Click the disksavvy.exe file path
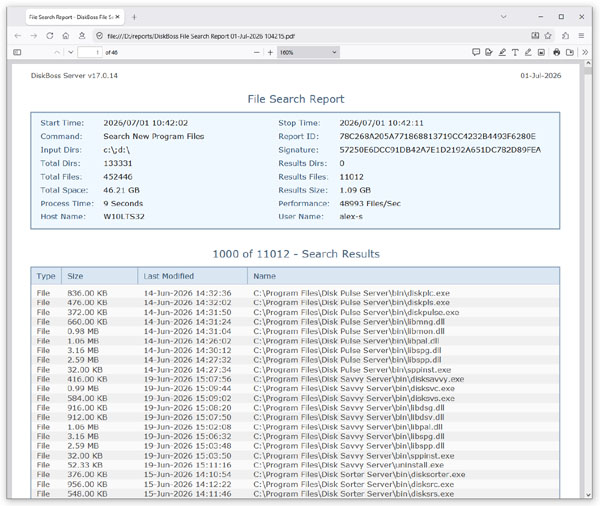Screen dimensions: 600x506 [359, 379]
